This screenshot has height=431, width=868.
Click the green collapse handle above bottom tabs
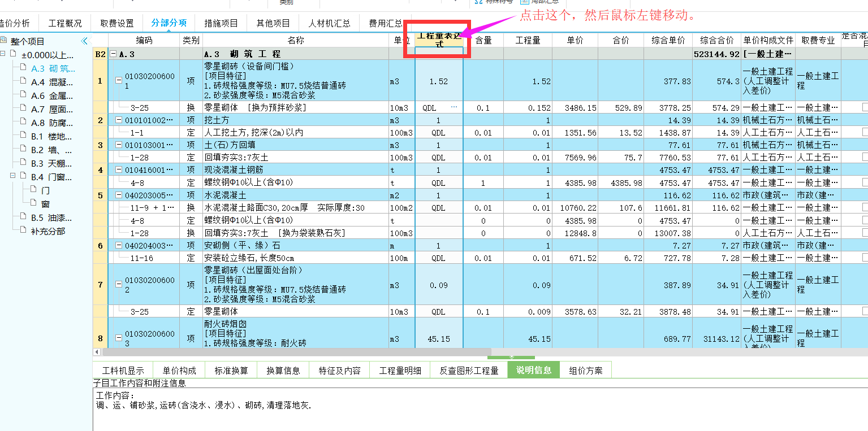511,356
